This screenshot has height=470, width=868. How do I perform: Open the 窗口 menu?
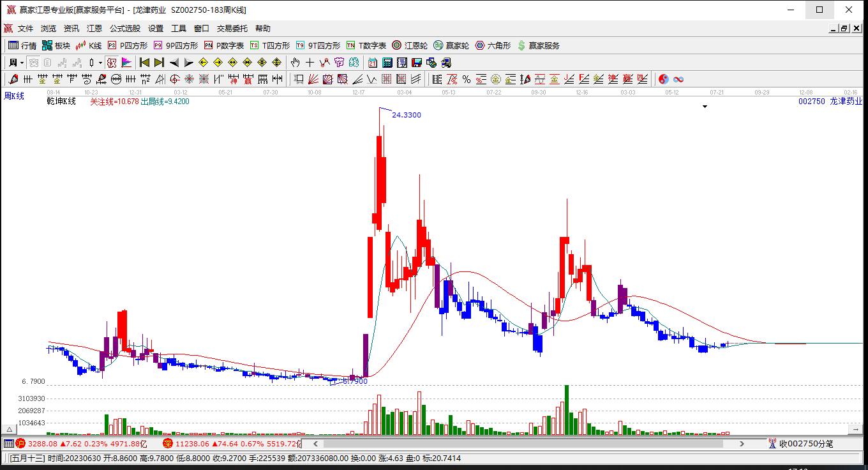pyautogui.click(x=202, y=28)
